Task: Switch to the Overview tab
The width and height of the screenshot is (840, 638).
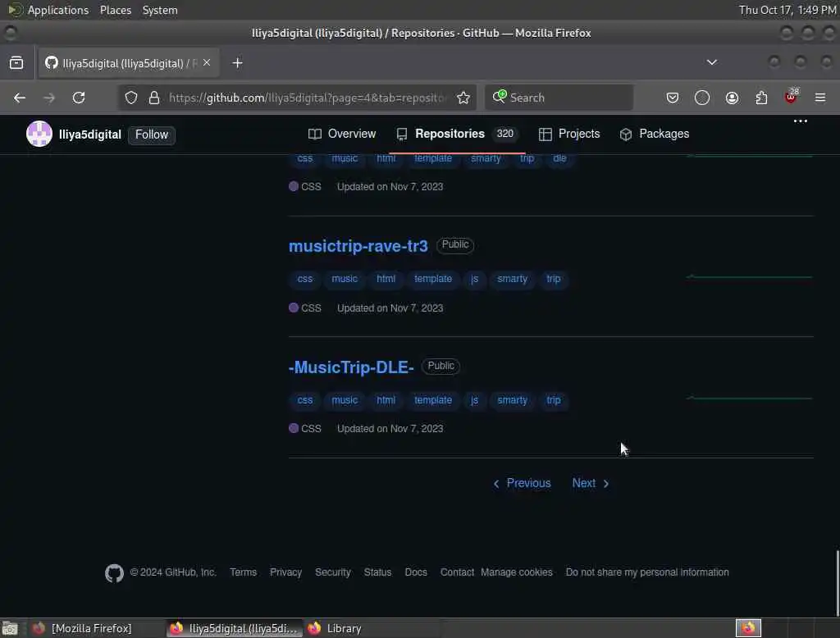Action: [342, 134]
